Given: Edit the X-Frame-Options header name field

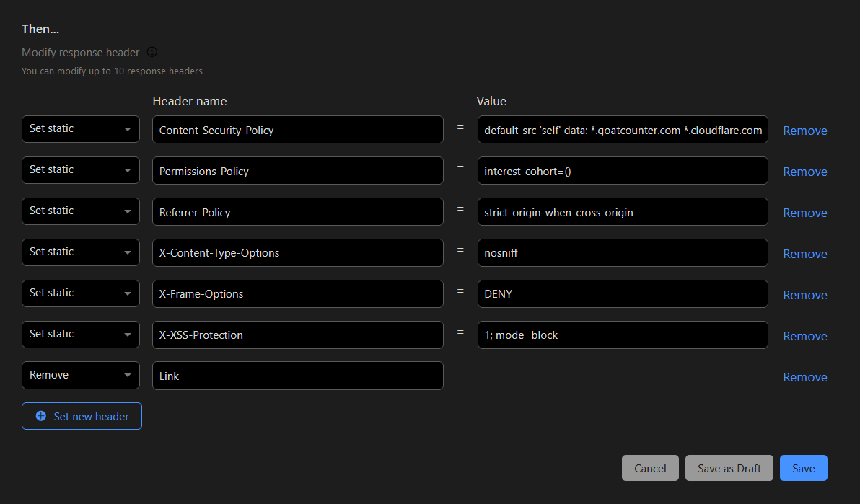Looking at the screenshot, I should point(298,294).
